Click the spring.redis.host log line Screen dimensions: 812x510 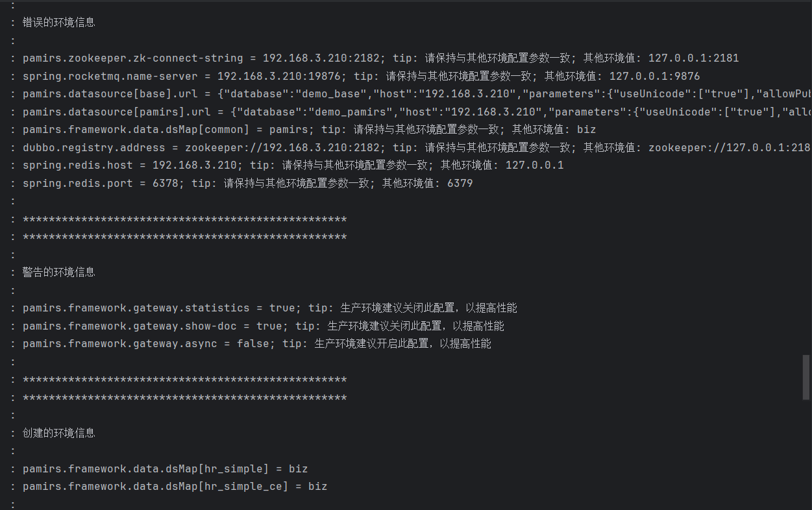(x=293, y=165)
